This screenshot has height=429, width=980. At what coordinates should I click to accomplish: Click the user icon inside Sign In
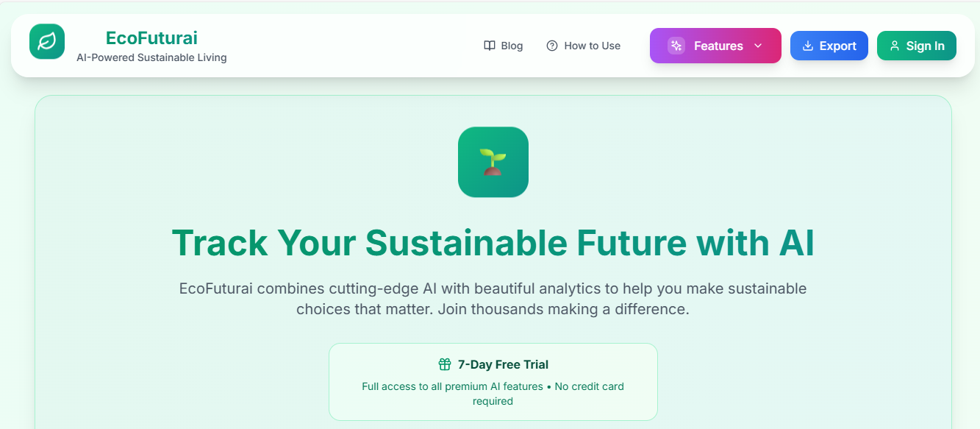tap(894, 45)
